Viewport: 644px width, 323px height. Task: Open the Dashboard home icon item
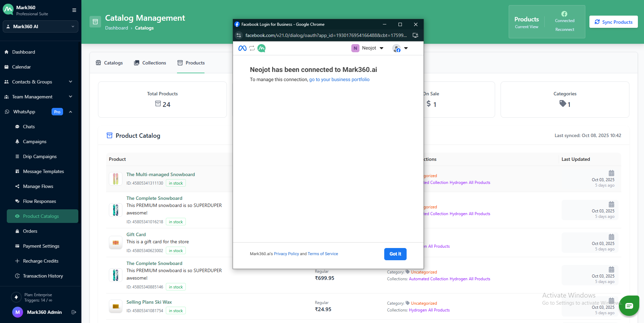6,52
